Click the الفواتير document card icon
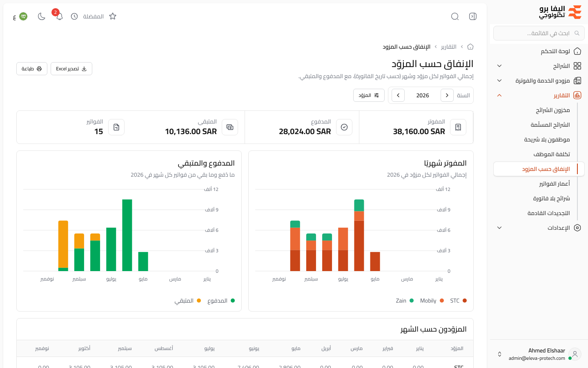Viewport: 588px width, 368px height. tap(116, 127)
